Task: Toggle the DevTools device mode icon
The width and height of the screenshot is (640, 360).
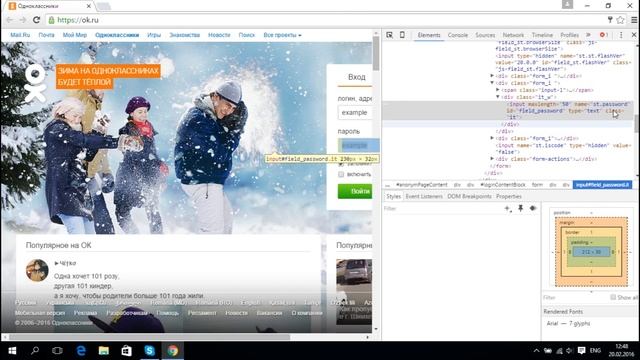Action: click(x=402, y=35)
